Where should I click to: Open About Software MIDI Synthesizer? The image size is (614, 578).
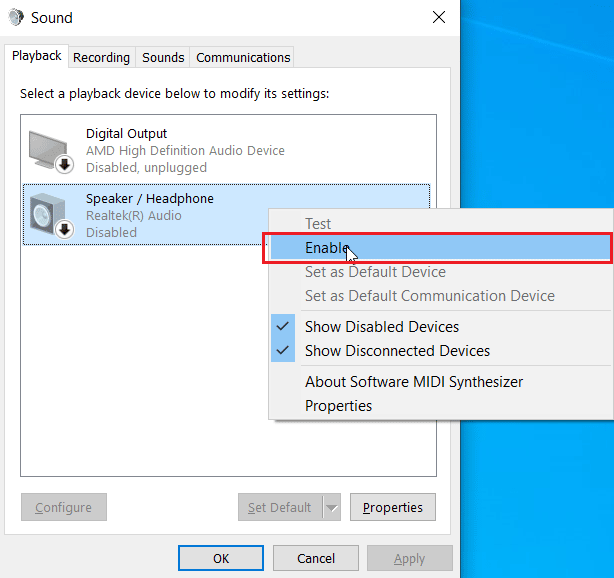(x=441, y=382)
